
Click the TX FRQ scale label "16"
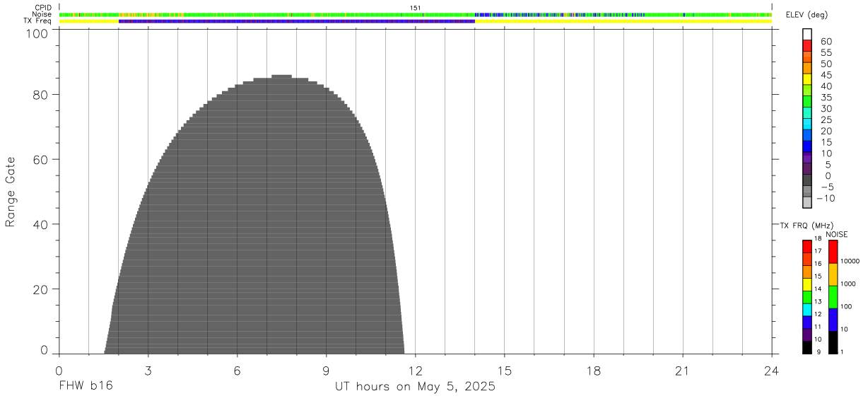click(x=817, y=264)
